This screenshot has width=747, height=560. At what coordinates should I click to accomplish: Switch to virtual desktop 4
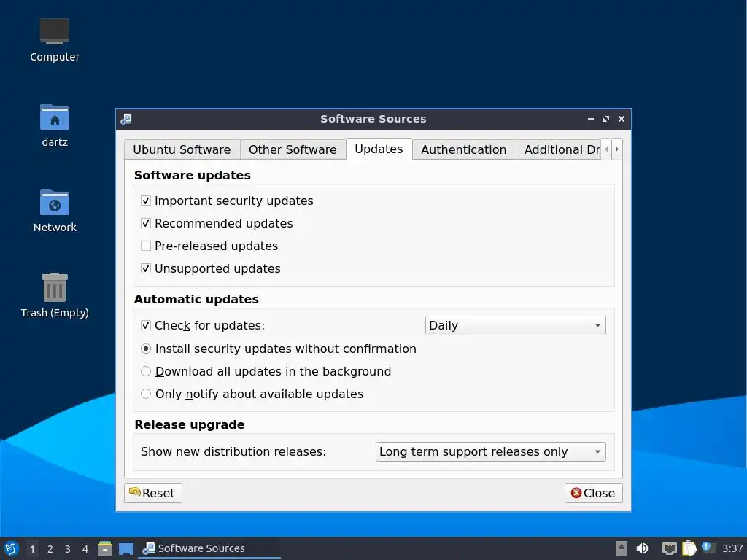click(85, 549)
